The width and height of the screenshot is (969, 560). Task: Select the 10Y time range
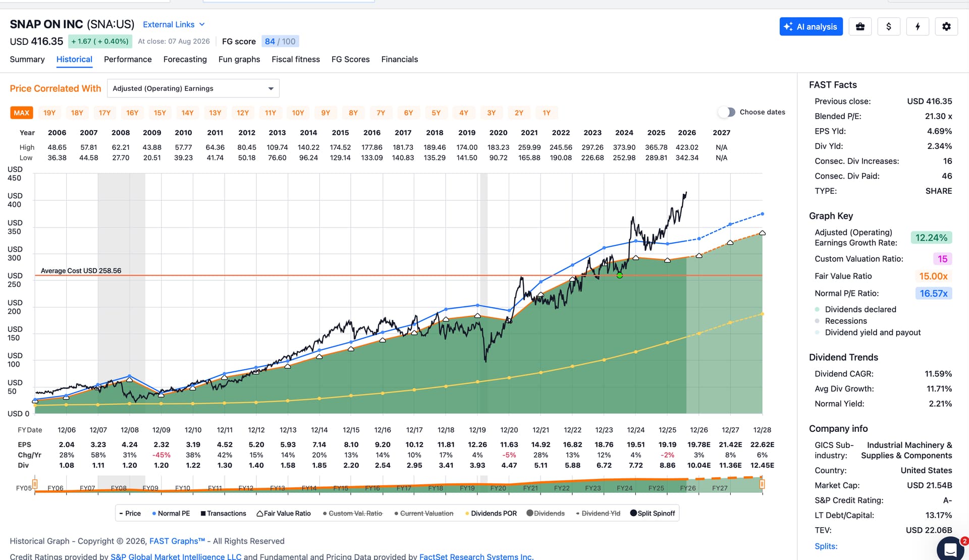298,113
